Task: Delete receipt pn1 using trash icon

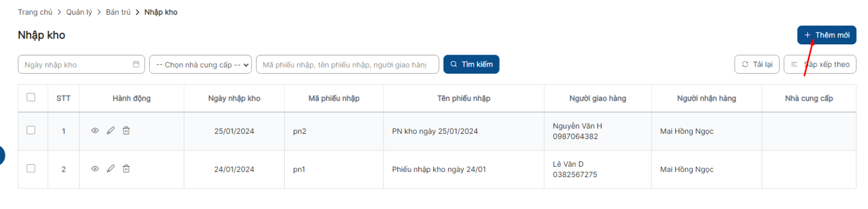Action: coord(126,169)
